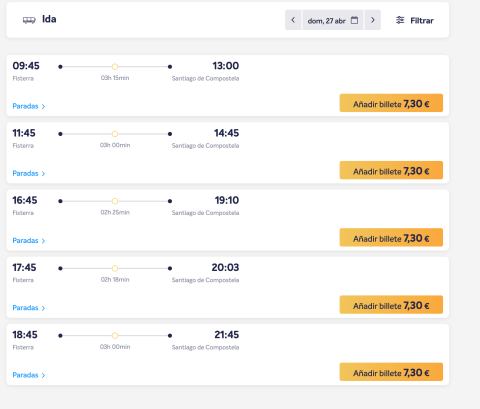The image size is (480, 409).
Task: Open the Filtrar options
Action: click(x=415, y=20)
